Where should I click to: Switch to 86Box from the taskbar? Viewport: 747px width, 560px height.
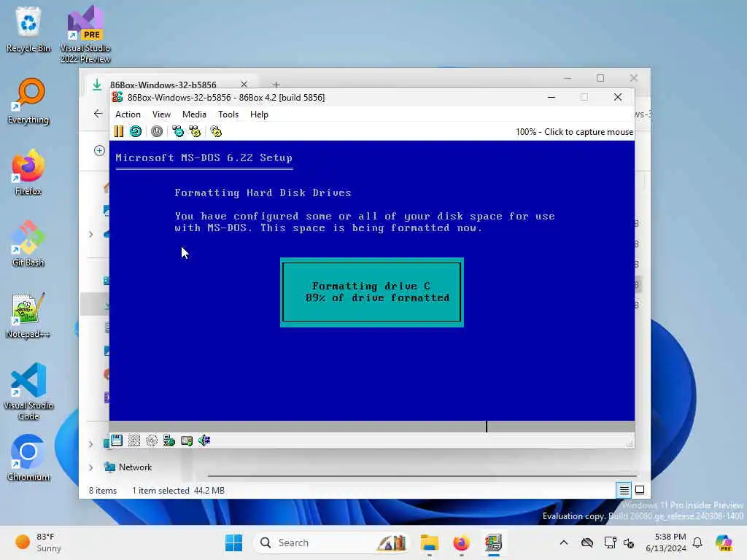coord(493,542)
